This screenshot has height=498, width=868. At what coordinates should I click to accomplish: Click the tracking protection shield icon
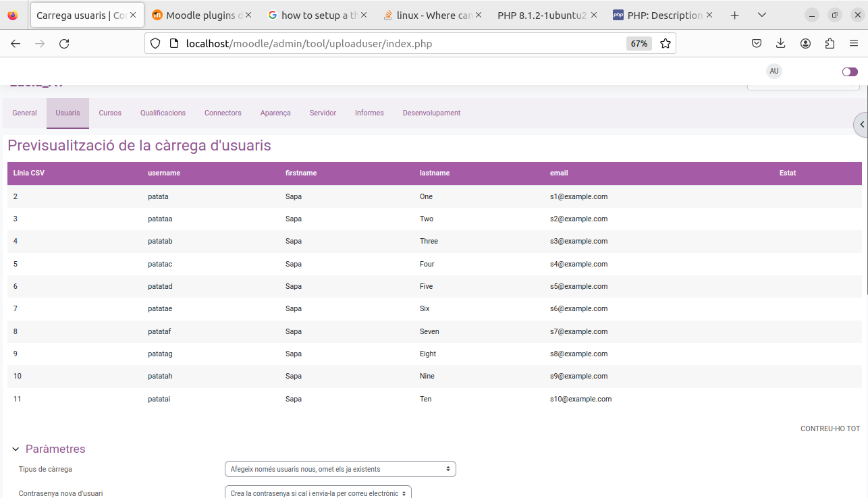(155, 43)
